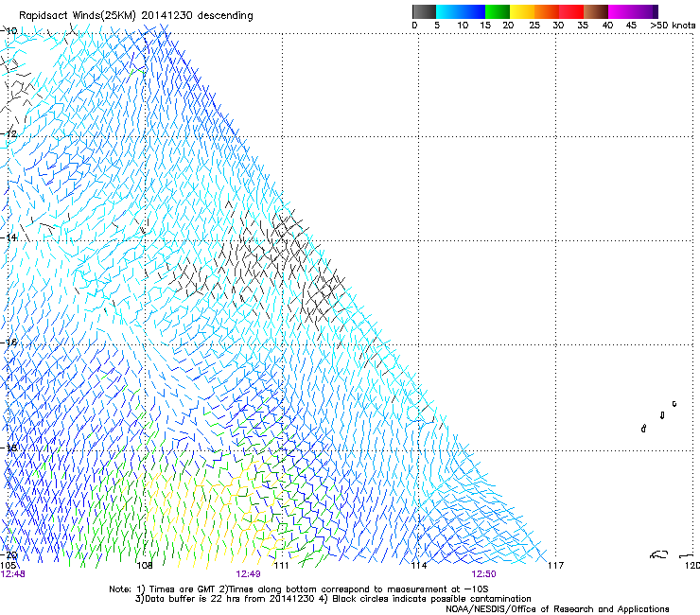700x615 pixels.
Task: Click the '25' legend scale label
Action: coord(534,26)
